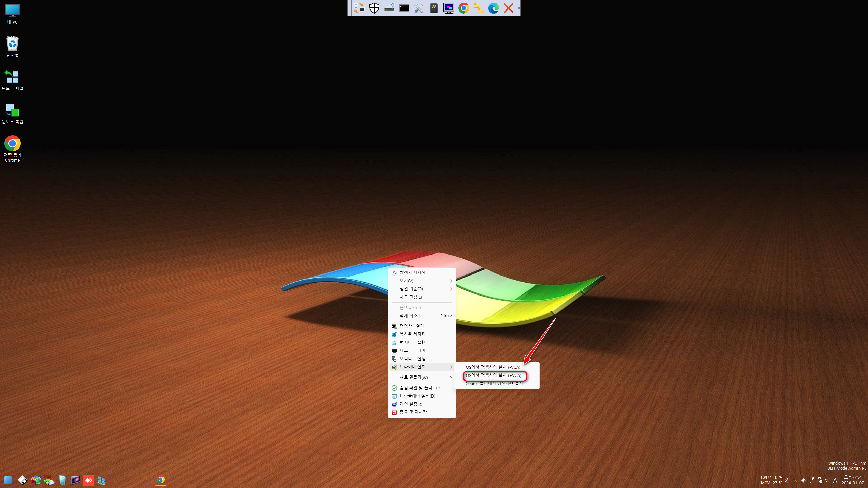
Task: Open the terminal icon in toolbar
Action: click(x=404, y=8)
